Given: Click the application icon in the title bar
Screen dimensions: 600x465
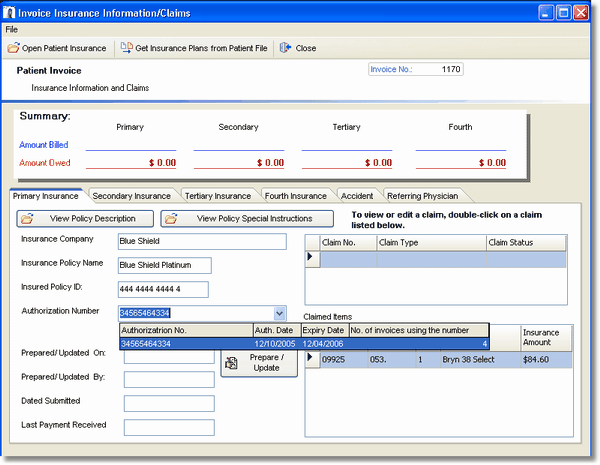Looking at the screenshot, I should 8,12.
